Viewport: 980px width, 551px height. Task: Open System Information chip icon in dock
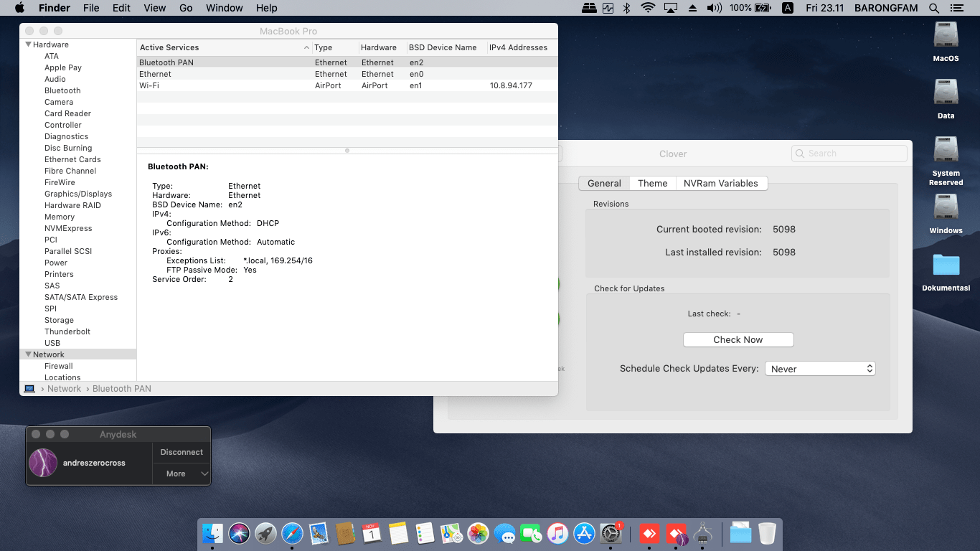(702, 533)
